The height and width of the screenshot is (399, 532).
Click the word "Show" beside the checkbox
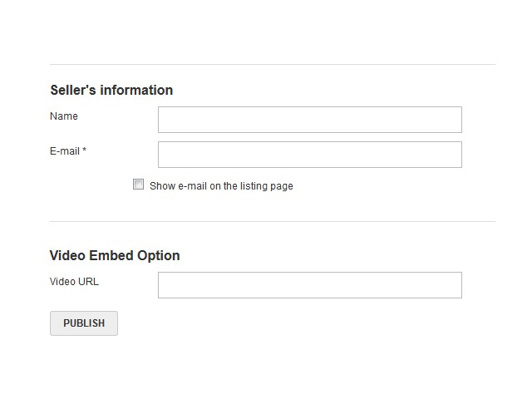pyautogui.click(x=162, y=186)
